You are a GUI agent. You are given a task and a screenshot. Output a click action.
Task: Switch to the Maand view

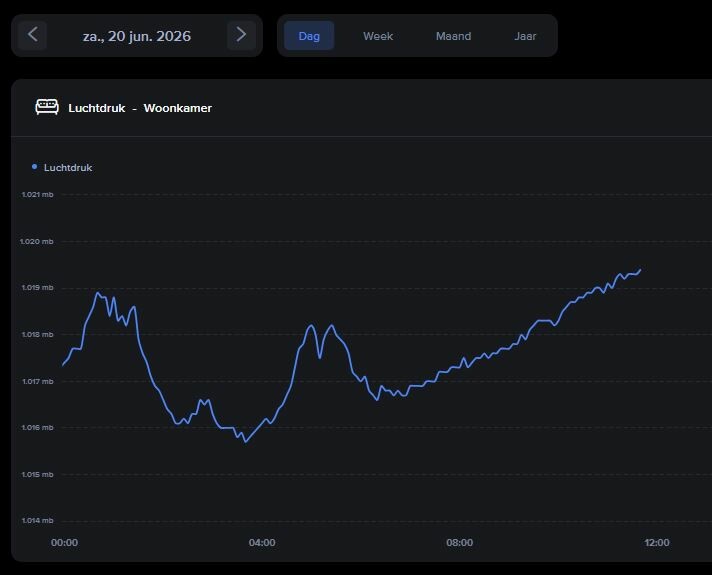tap(453, 36)
